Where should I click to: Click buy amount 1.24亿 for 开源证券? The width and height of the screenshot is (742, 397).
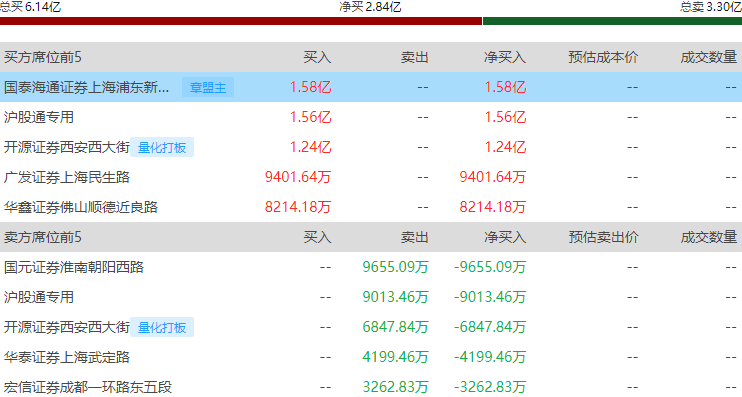pyautogui.click(x=310, y=148)
